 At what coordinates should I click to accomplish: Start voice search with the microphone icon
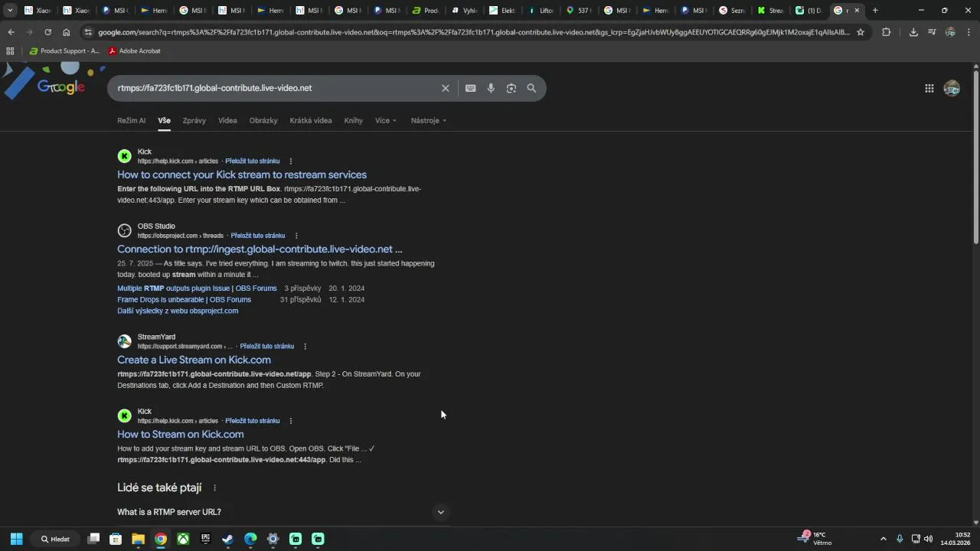point(491,88)
